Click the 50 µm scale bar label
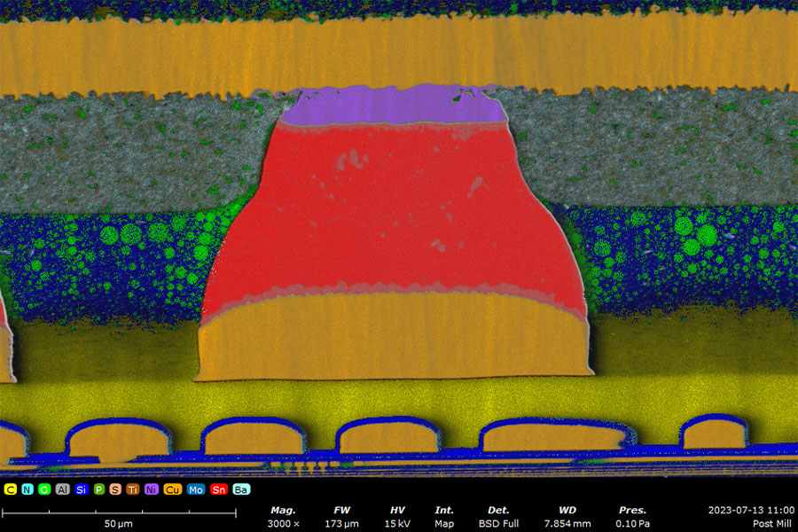 tap(118, 524)
